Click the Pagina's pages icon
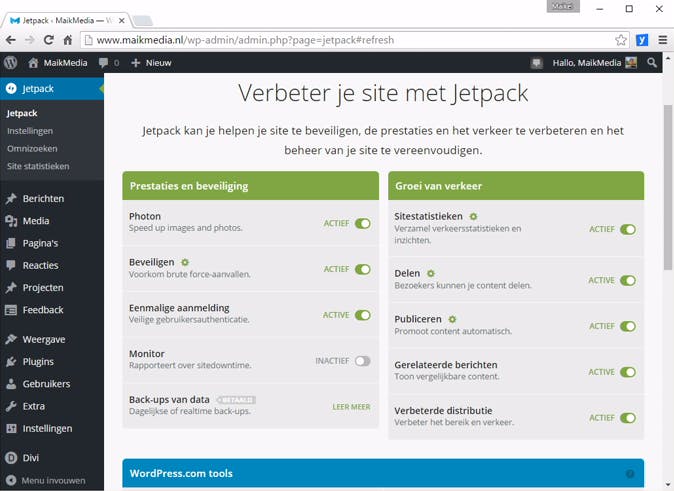The width and height of the screenshot is (674, 491). [x=11, y=243]
